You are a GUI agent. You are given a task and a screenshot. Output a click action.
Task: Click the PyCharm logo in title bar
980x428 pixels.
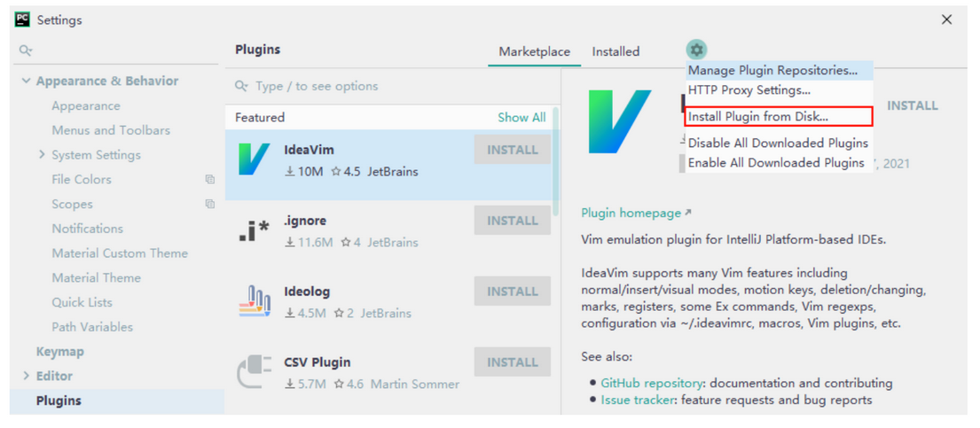[x=23, y=19]
